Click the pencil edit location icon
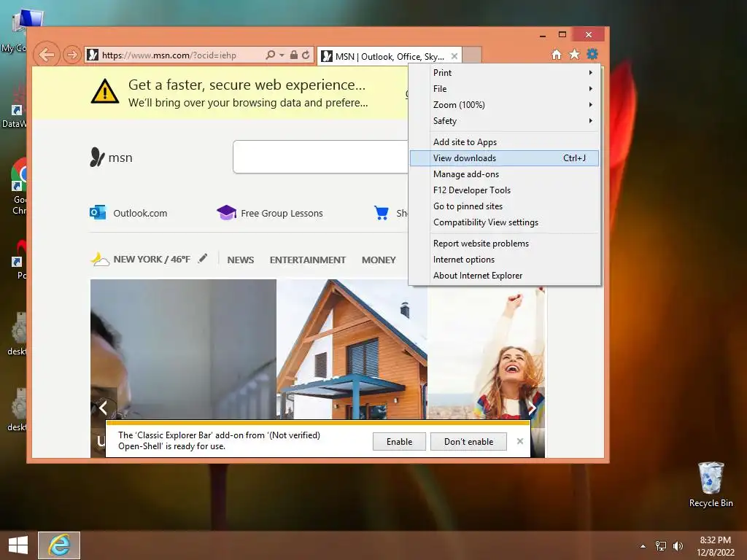The width and height of the screenshot is (747, 560). pos(203,258)
